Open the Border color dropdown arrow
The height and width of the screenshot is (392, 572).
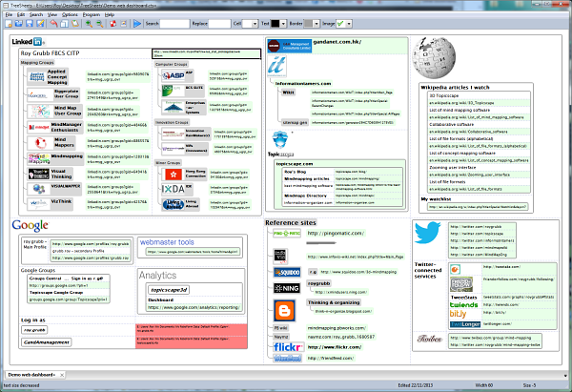317,24
